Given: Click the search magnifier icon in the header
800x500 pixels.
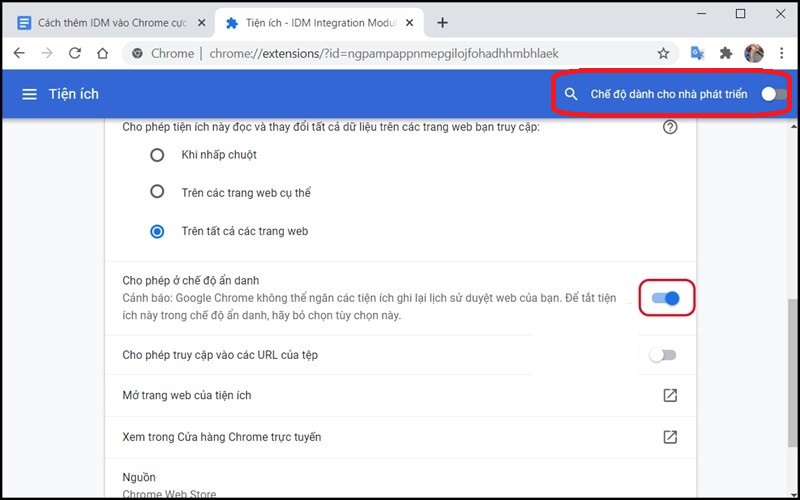Looking at the screenshot, I should point(571,94).
